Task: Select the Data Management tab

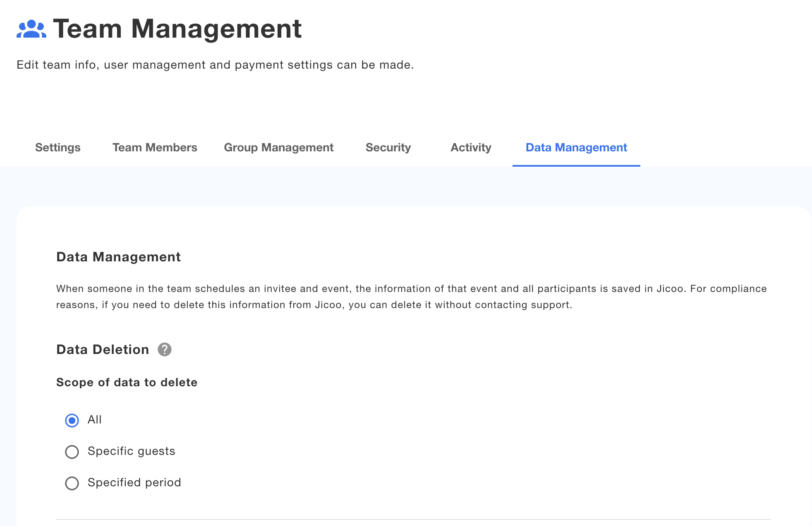Action: (x=576, y=148)
